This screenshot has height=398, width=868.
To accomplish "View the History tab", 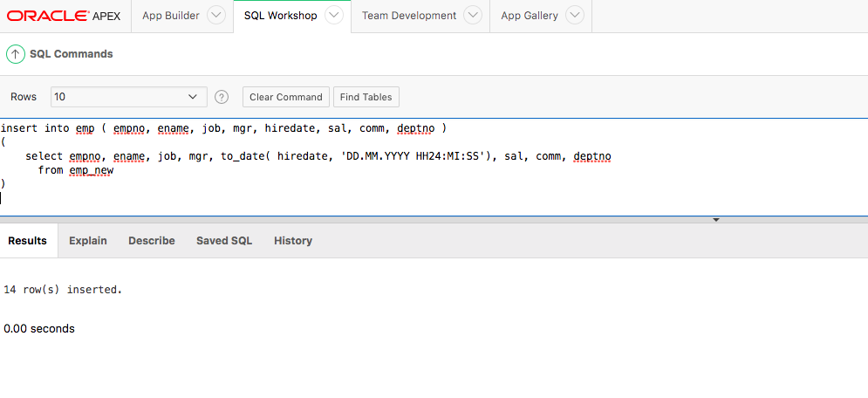I will [293, 241].
